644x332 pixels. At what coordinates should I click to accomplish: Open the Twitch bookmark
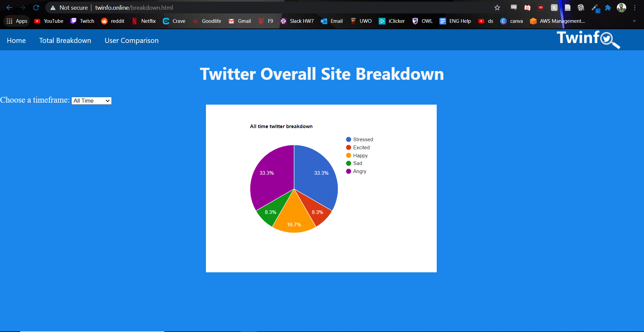tap(82, 21)
